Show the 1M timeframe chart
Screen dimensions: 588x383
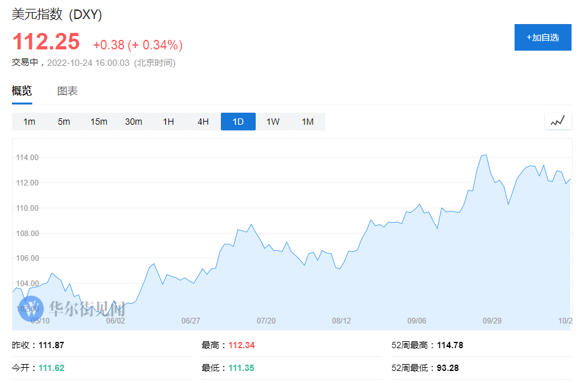308,122
